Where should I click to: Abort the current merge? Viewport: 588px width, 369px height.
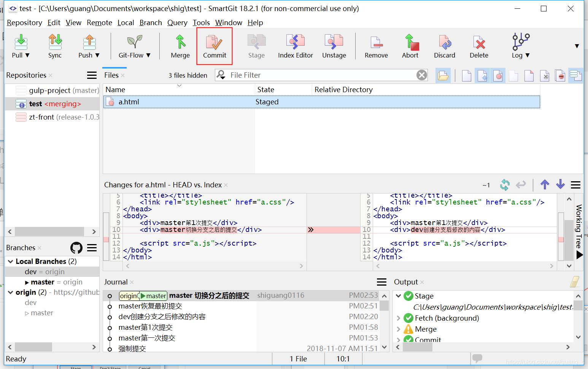[412, 42]
